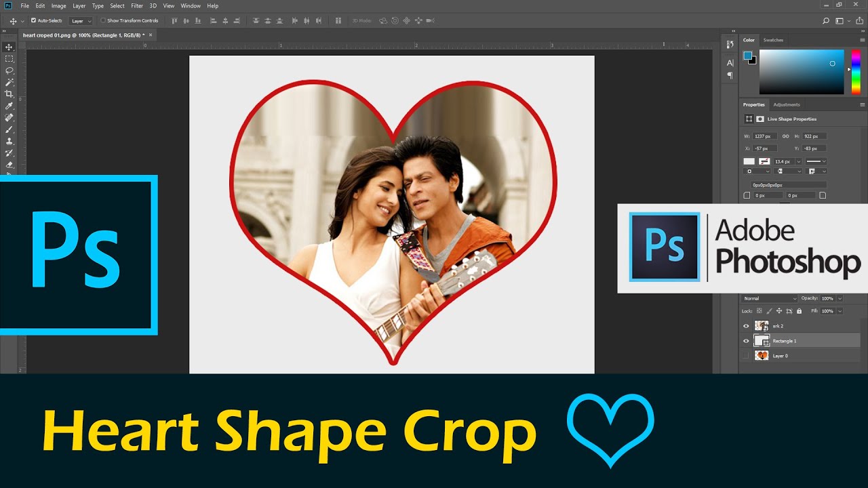Select the srk 2 layer name
The image size is (868, 488).
tap(778, 326)
